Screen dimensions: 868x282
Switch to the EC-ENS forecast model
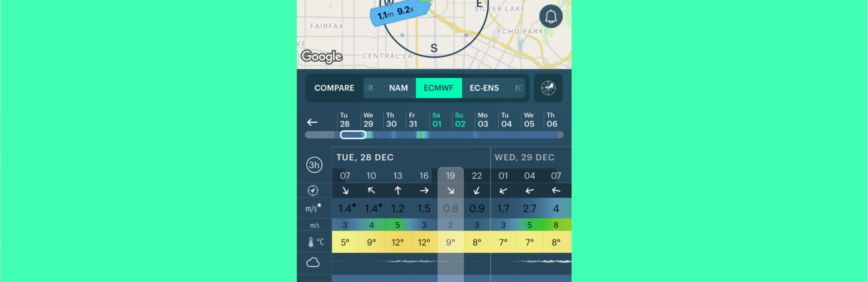(x=484, y=88)
